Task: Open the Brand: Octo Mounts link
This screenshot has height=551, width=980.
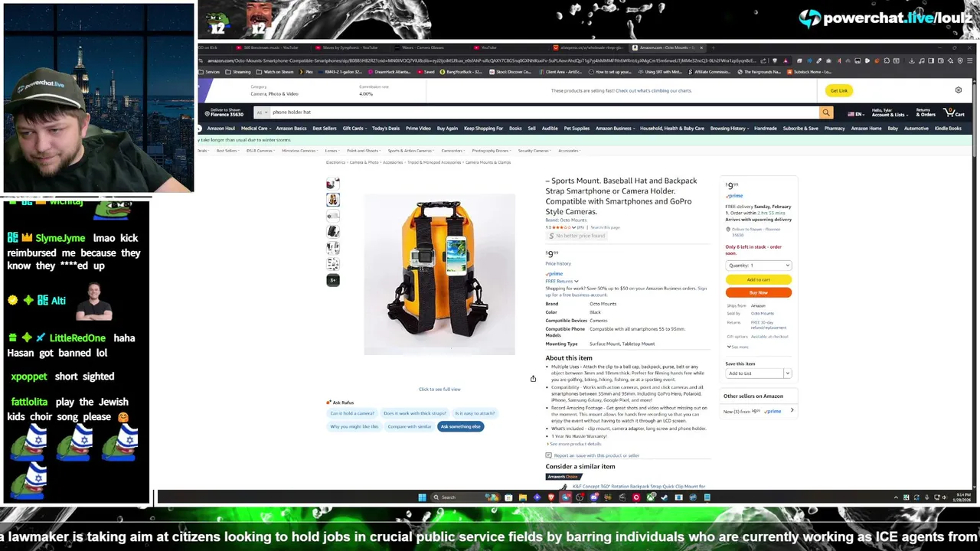Action: pyautogui.click(x=566, y=220)
